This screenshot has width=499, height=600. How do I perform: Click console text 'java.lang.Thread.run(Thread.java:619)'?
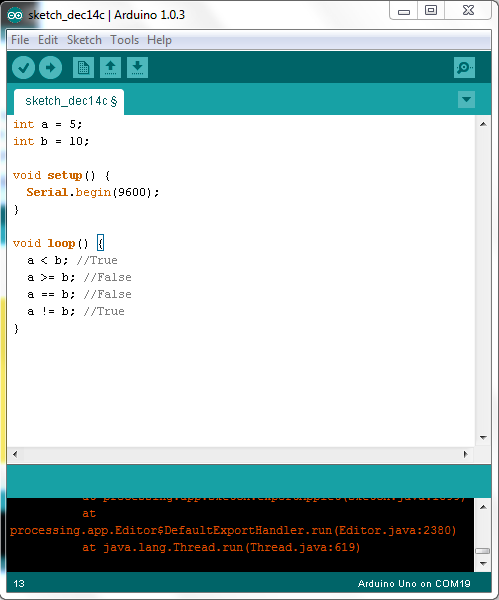point(232,548)
